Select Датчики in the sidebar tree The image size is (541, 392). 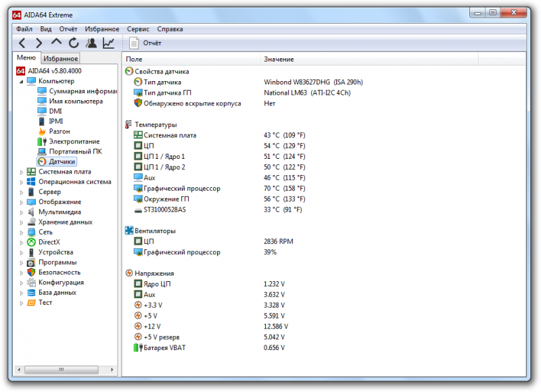point(62,162)
